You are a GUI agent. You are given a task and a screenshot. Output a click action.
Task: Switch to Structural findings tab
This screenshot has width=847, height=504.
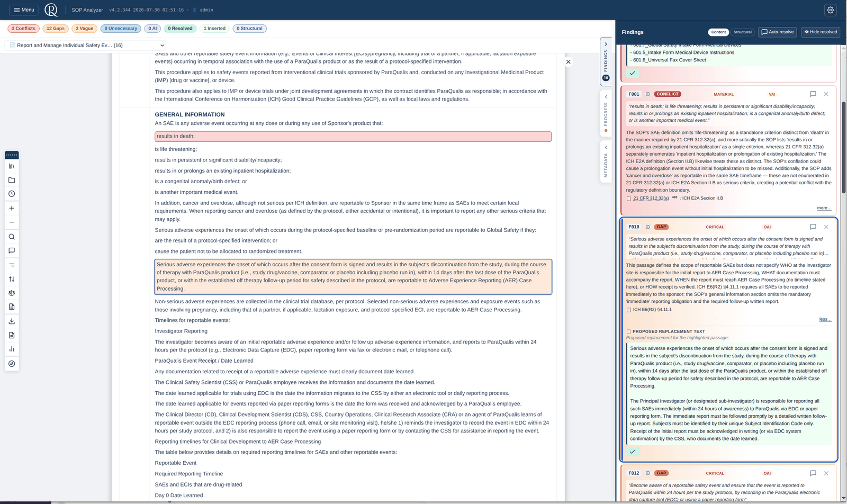coord(742,32)
